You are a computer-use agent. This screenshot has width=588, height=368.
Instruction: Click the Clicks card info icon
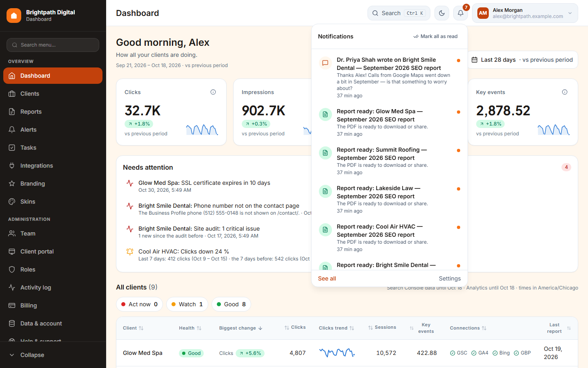click(213, 92)
